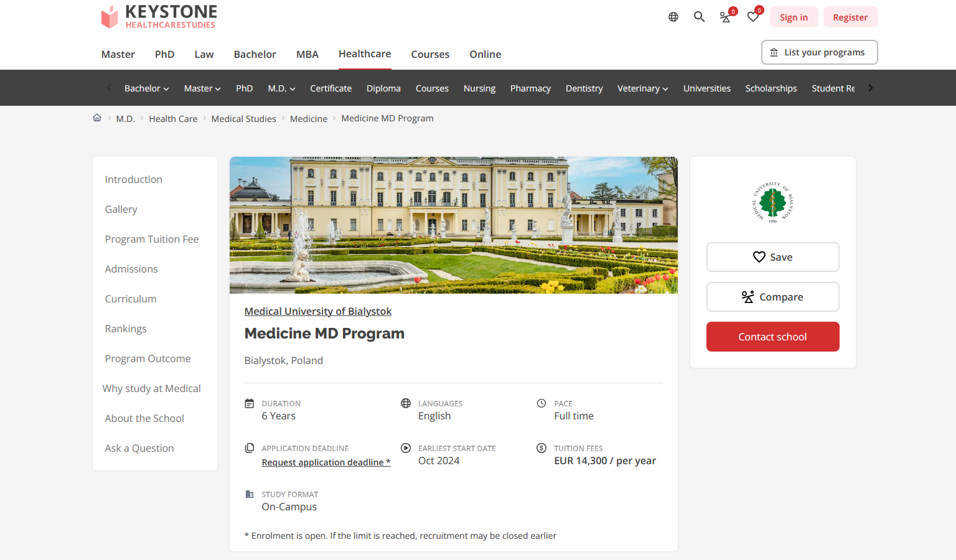Open the favorites heart icon in header
The image size is (956, 560).
point(753,17)
